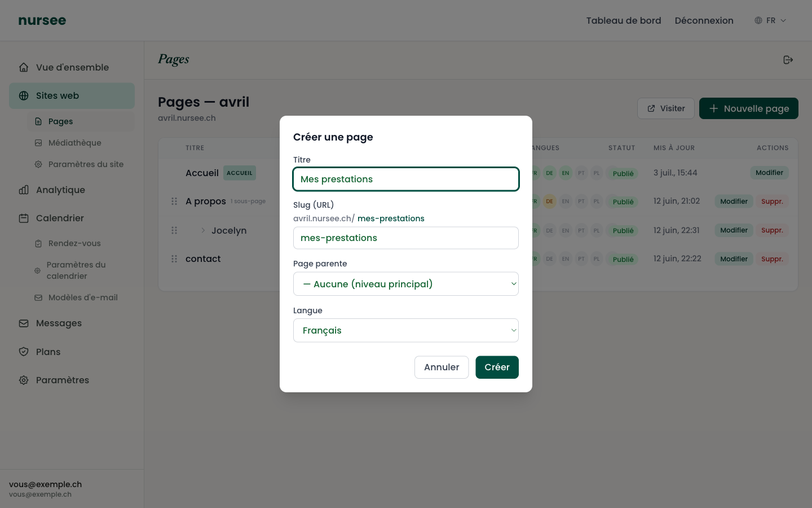Open Plans in the sidebar
Screen dimensions: 812x508
[x=72, y=352]
